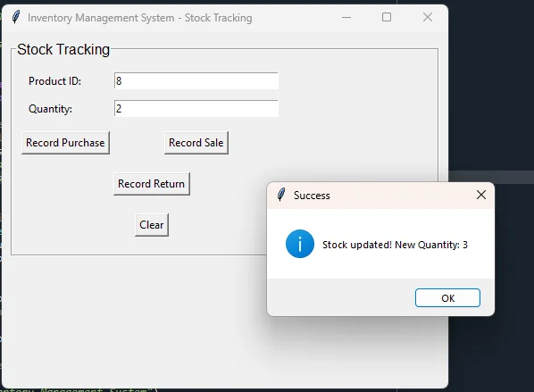Screen dimensions: 534x392
Task: Minimize the Inventory Management System window
Action: (x=346, y=17)
